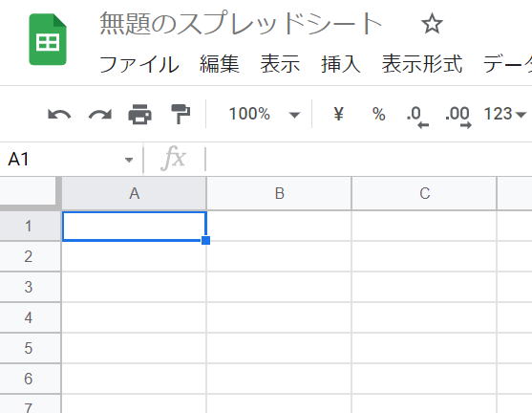Open the Google Sheets home icon
Image resolution: width=532 pixels, height=413 pixels.
(48, 39)
